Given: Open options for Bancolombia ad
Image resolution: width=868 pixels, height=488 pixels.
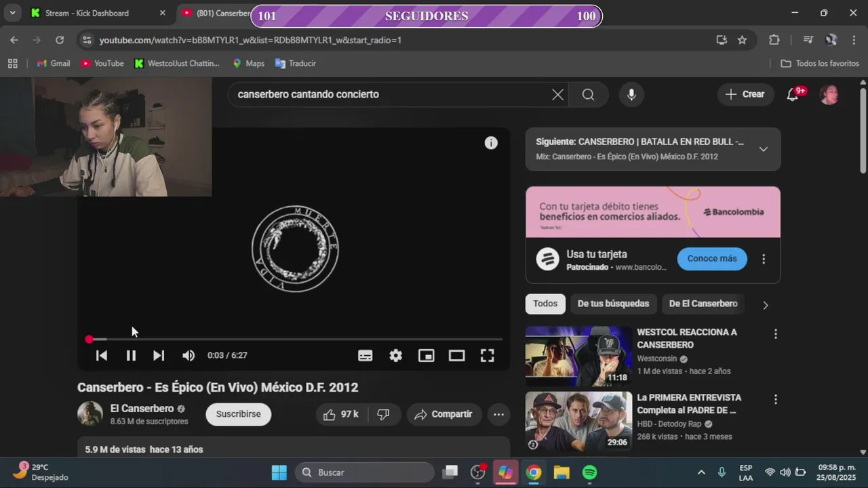Looking at the screenshot, I should click(764, 259).
